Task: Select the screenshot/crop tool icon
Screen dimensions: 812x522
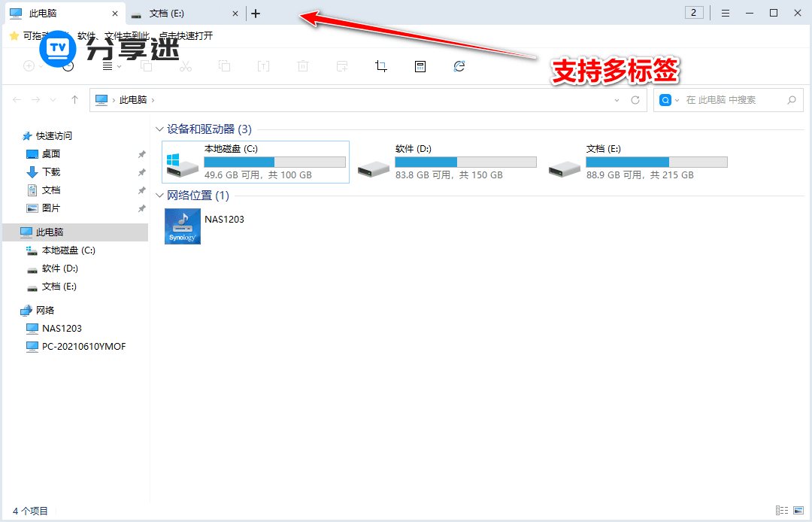Action: pyautogui.click(x=381, y=66)
